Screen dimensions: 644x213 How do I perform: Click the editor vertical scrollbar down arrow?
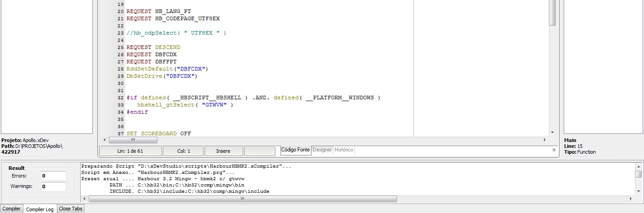pos(553,133)
